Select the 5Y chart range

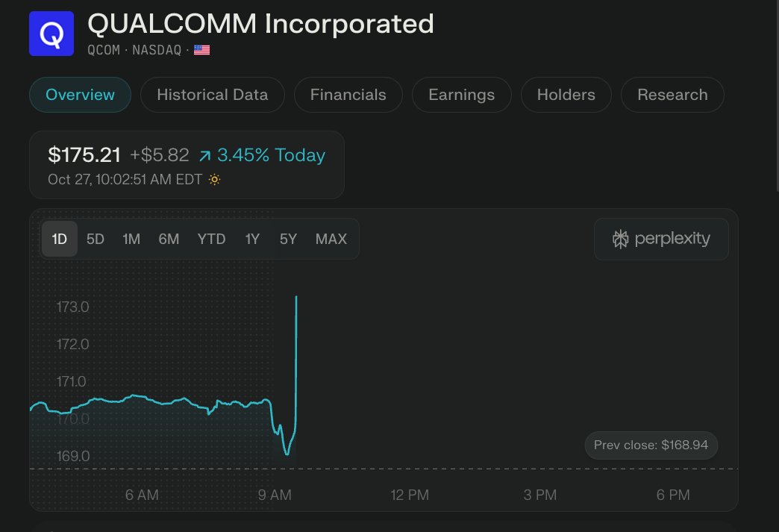pos(288,239)
